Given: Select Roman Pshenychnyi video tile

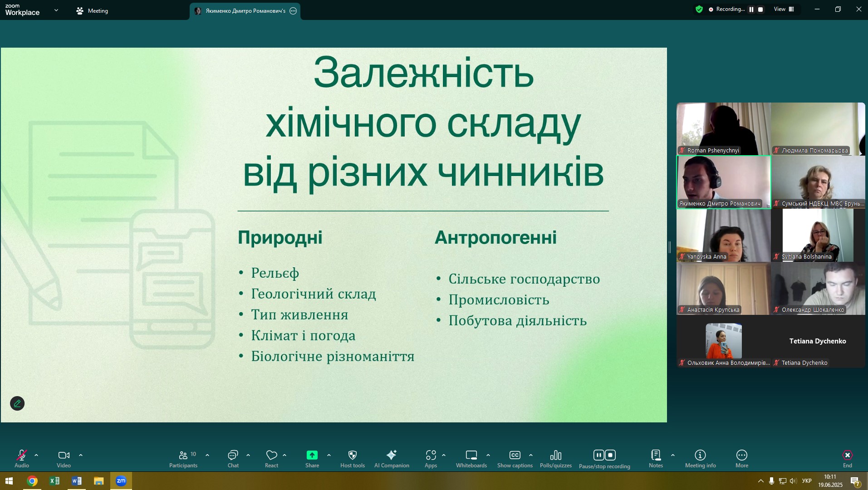Looking at the screenshot, I should tap(723, 129).
